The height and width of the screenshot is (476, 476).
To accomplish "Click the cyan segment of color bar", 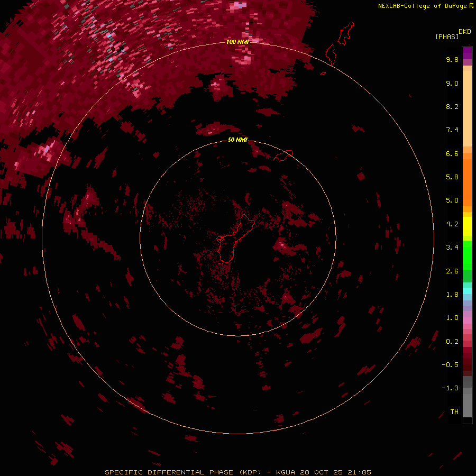I will (x=467, y=291).
